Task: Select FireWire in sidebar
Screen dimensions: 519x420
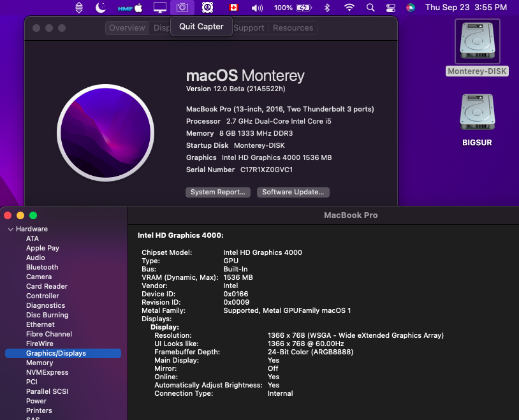Action: click(x=40, y=344)
